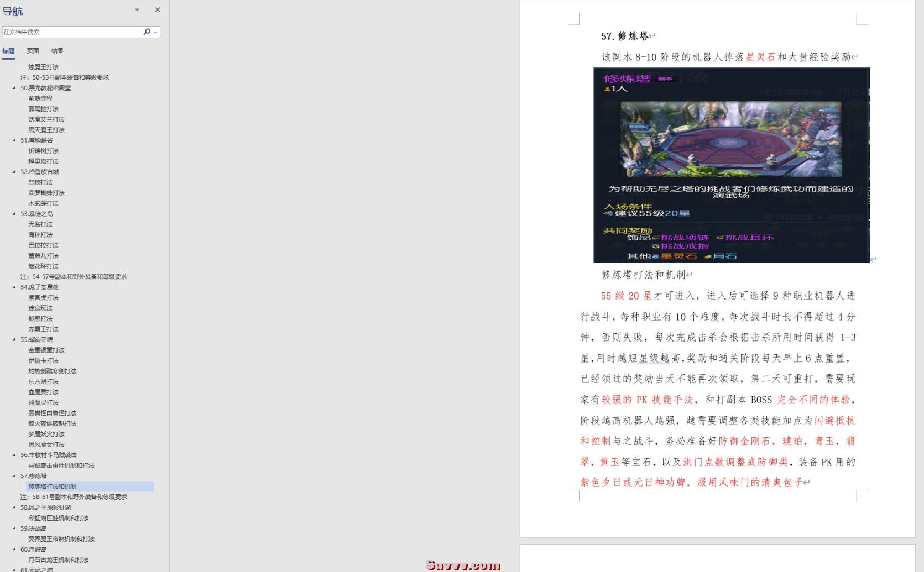The height and width of the screenshot is (572, 924).
Task: Navigate to 彩虹湖巨蛙机制和打法 heading
Action: 58,518
